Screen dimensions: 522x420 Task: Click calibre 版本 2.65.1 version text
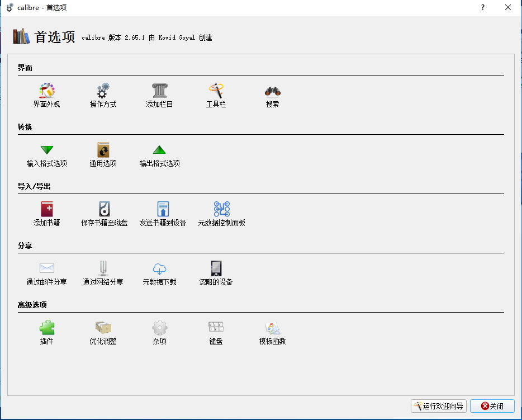147,37
